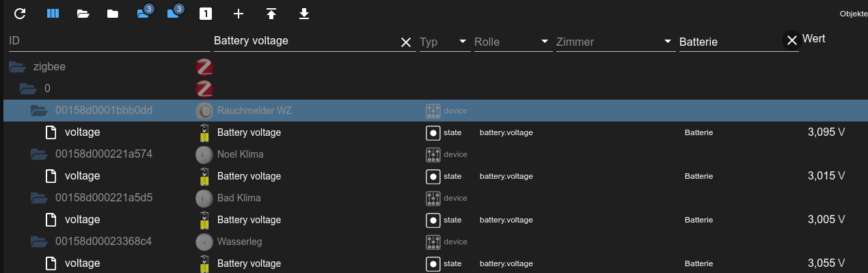Select the Noel Klima device row

click(x=240, y=154)
